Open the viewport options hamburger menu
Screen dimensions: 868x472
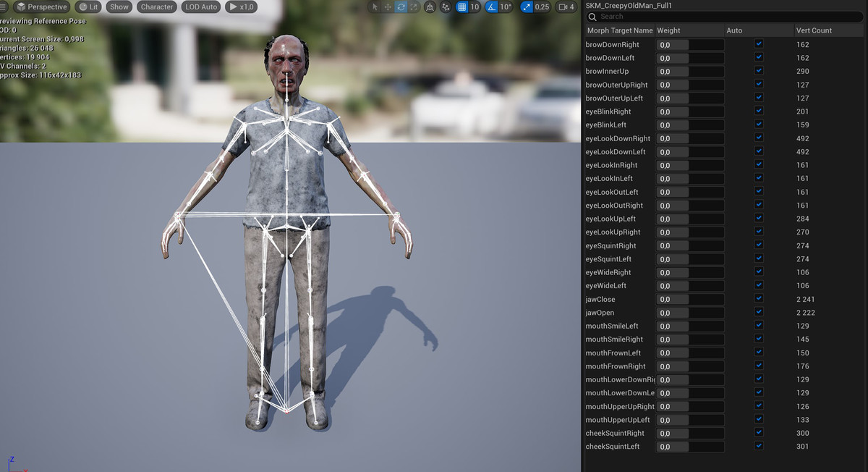coord(4,7)
